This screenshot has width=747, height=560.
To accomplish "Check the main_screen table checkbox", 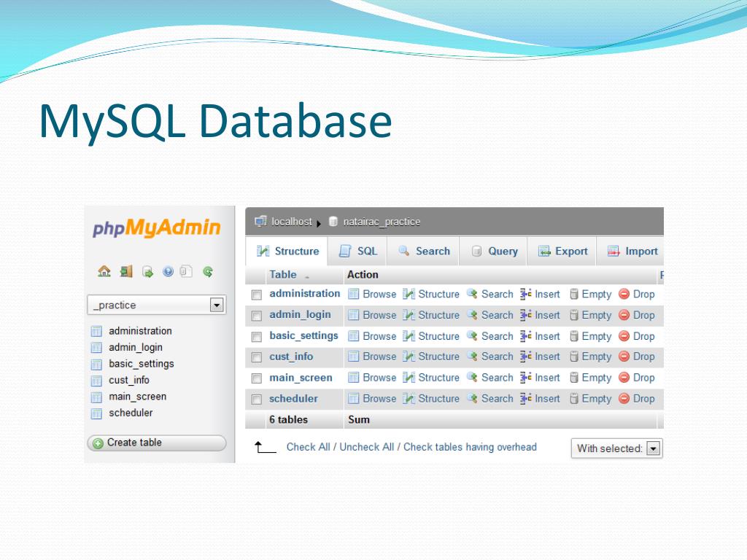I will tap(257, 378).
